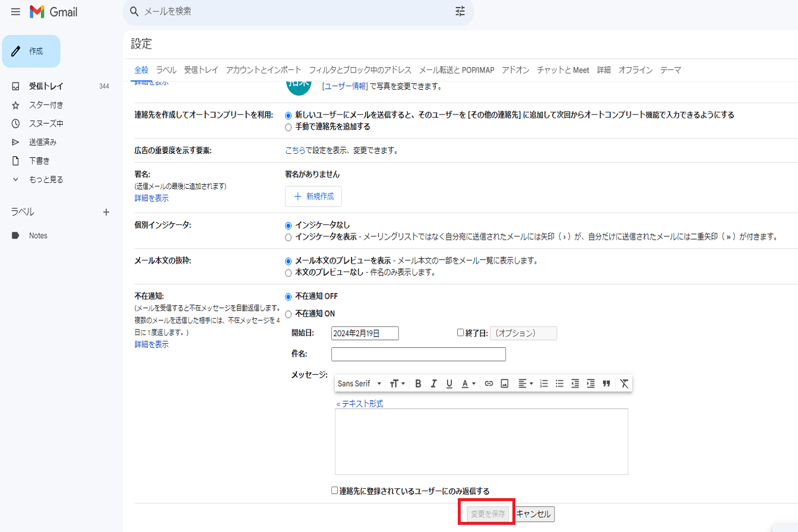Click the キャンセル button

[x=534, y=514]
